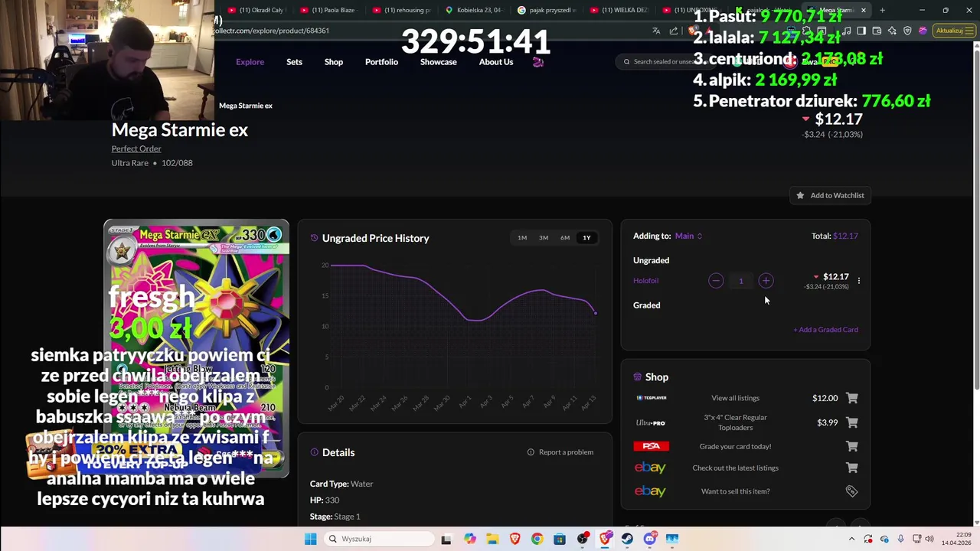Viewport: 980px width, 551px height.
Task: Click the cart icon in PSA grading row
Action: pyautogui.click(x=852, y=446)
